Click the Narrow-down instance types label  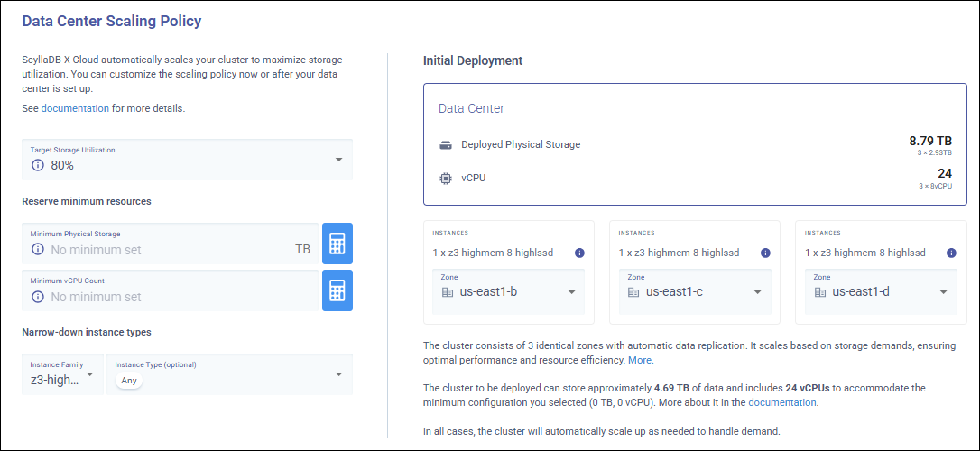[x=87, y=332]
